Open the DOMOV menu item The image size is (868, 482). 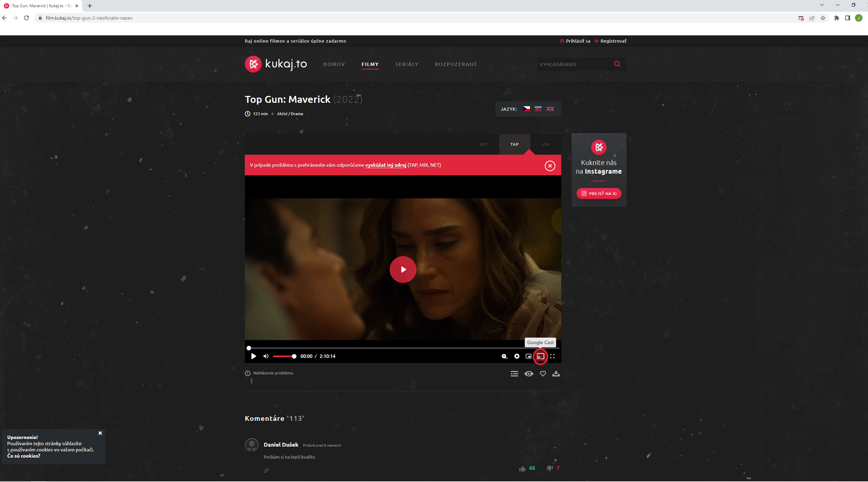coord(334,65)
